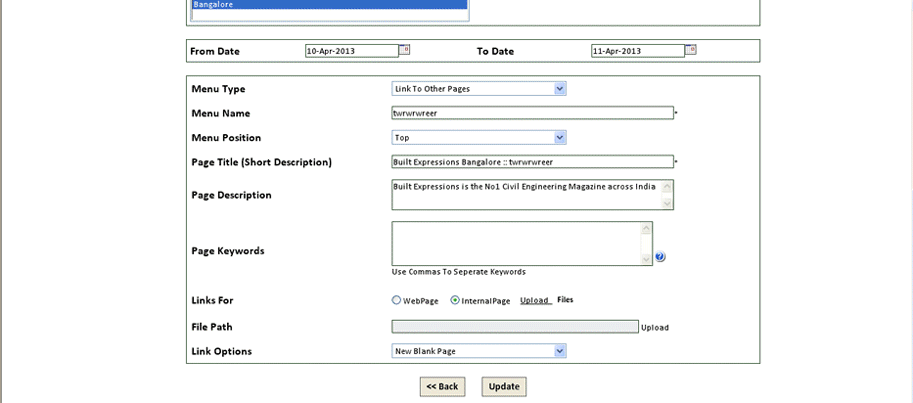Click the Update button
This screenshot has height=403, width=913.
click(x=504, y=387)
